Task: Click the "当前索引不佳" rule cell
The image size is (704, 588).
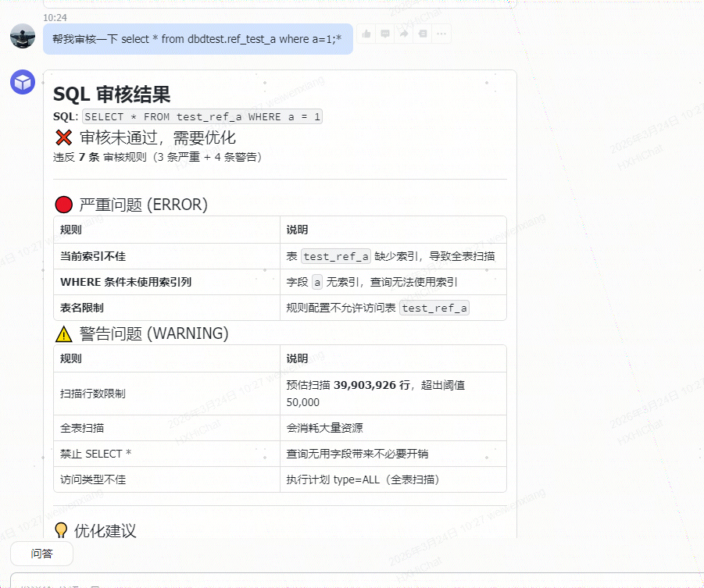Action: [x=166, y=256]
